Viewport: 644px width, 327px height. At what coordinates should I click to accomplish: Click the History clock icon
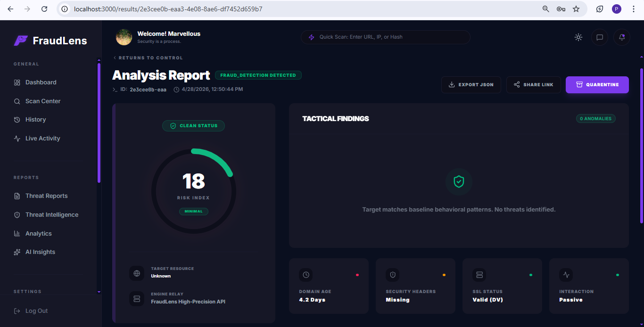click(17, 120)
